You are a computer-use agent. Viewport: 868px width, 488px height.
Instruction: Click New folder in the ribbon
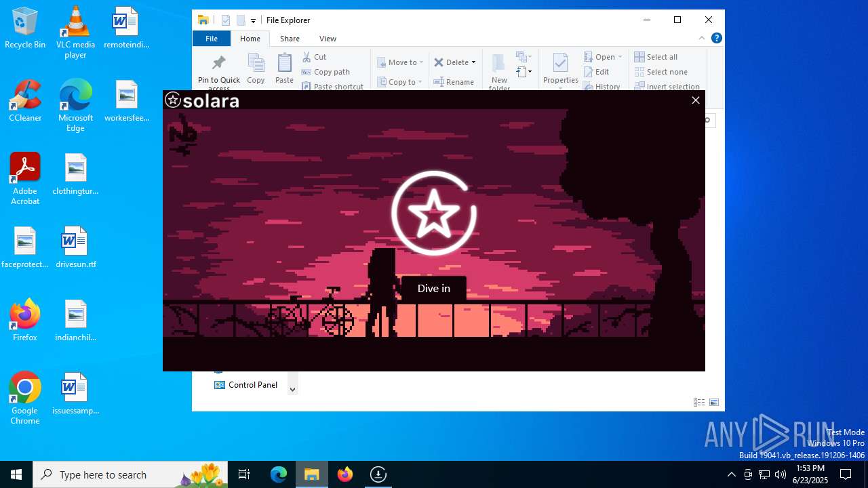pos(499,72)
